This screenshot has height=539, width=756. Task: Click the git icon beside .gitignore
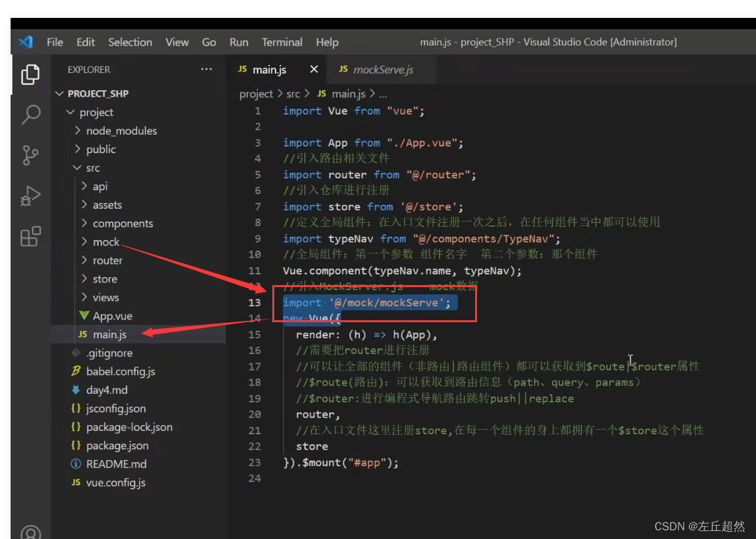pyautogui.click(x=76, y=353)
